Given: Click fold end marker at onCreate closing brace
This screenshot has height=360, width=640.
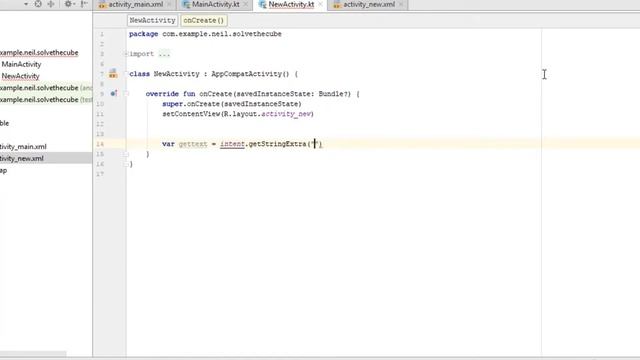Looking at the screenshot, I should click(126, 154).
